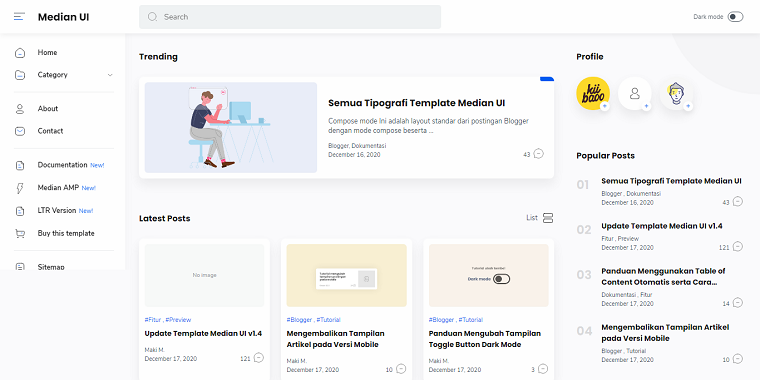Click the Search input field
The width and height of the screenshot is (760, 380).
[290, 17]
